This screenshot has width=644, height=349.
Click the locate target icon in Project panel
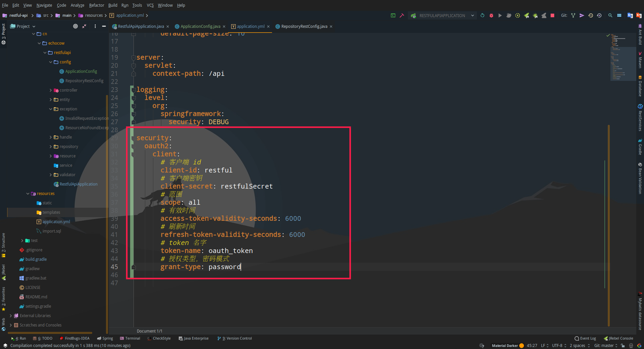point(75,26)
